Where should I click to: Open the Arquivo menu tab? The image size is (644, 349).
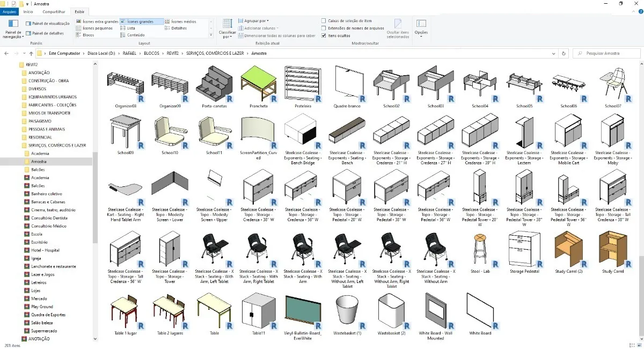click(x=10, y=11)
